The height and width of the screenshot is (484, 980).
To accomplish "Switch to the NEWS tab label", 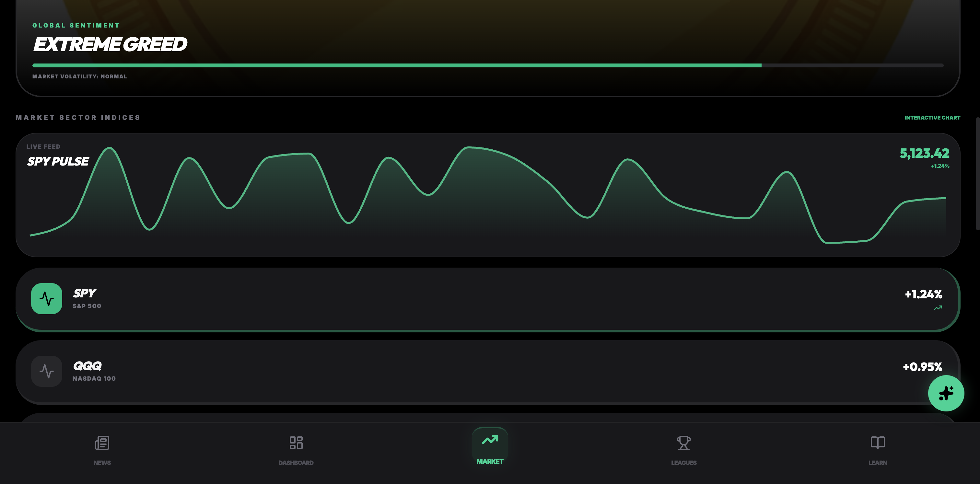I will [102, 463].
